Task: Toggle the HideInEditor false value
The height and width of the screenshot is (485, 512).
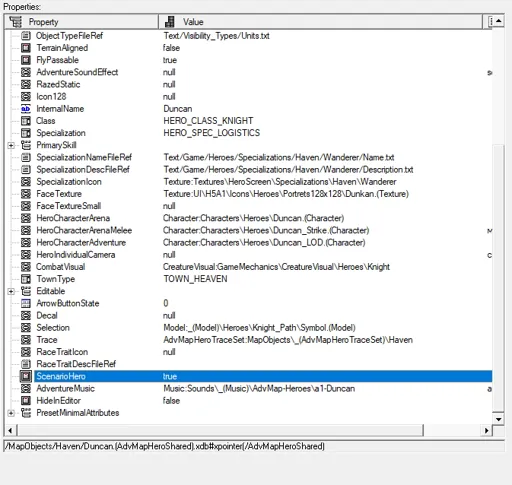Action: tap(171, 401)
